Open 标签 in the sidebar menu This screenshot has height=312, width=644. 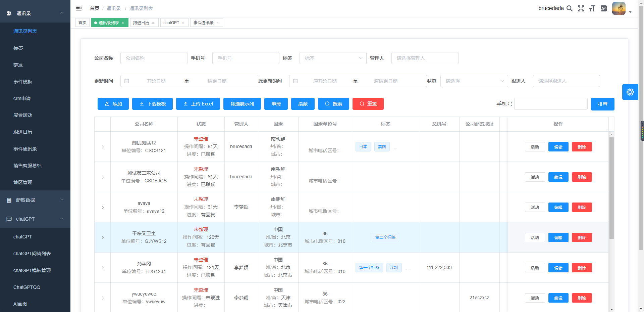(35, 48)
